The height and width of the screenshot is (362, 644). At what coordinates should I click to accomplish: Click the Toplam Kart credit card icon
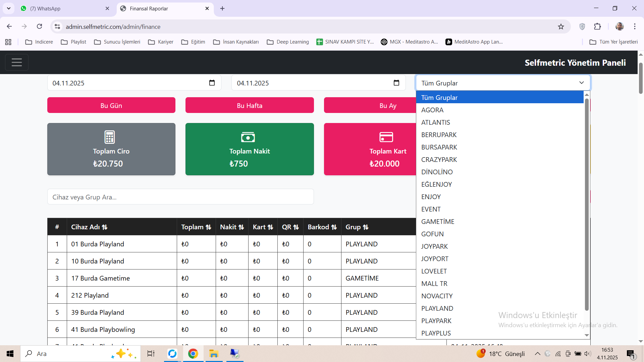click(x=386, y=137)
